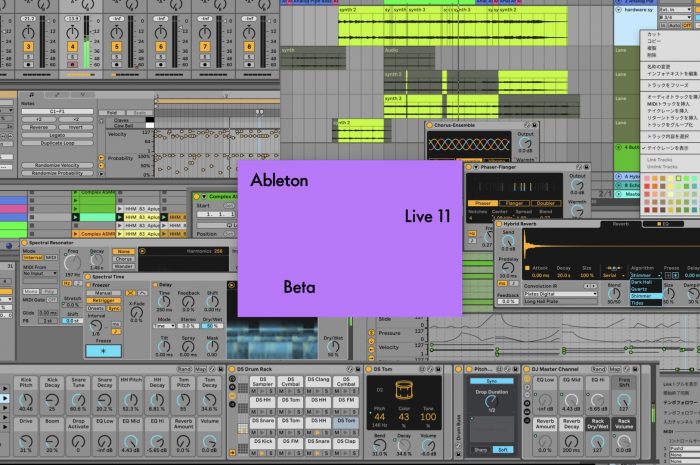Switch to Doubler mode tab
The height and width of the screenshot is (465, 700).
(546, 203)
